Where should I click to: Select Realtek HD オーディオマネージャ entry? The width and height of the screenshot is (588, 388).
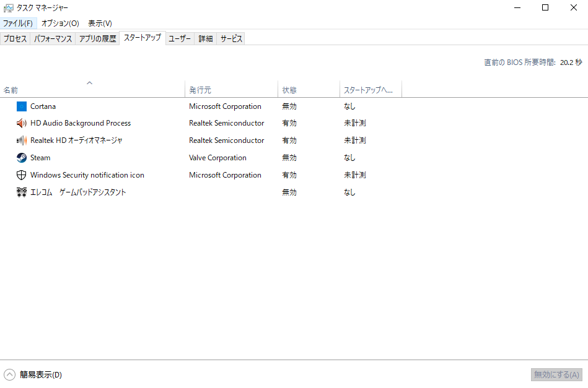point(76,140)
